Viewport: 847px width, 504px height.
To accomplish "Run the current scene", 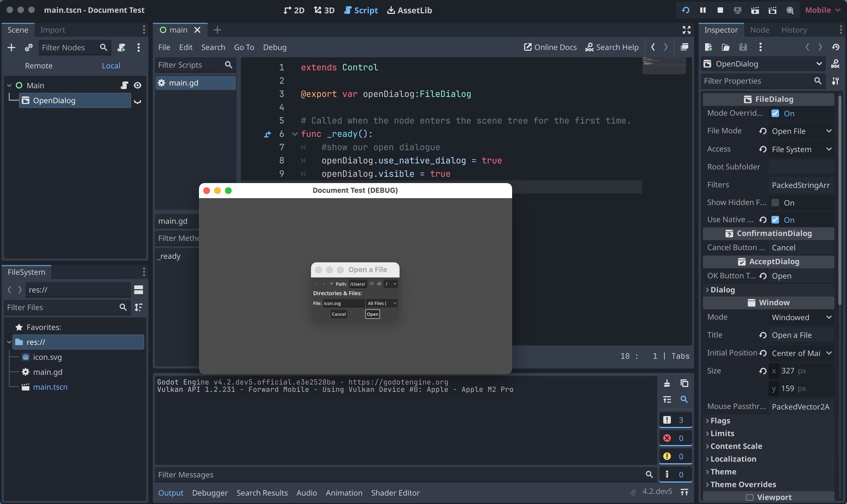I will tap(755, 10).
